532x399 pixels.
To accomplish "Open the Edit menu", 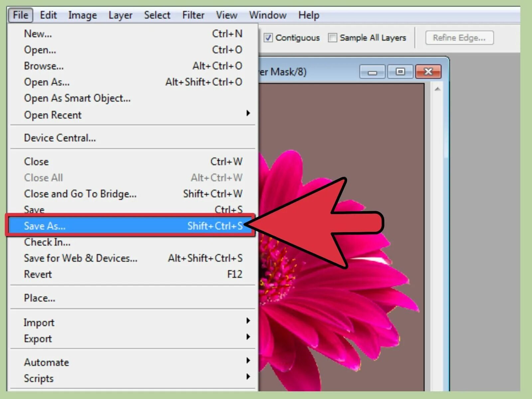I will (x=49, y=15).
